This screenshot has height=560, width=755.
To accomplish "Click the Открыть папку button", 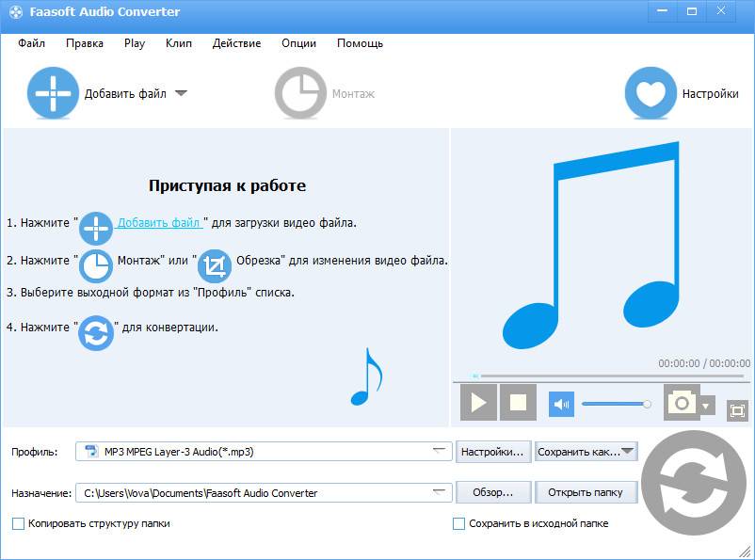I will [x=586, y=492].
